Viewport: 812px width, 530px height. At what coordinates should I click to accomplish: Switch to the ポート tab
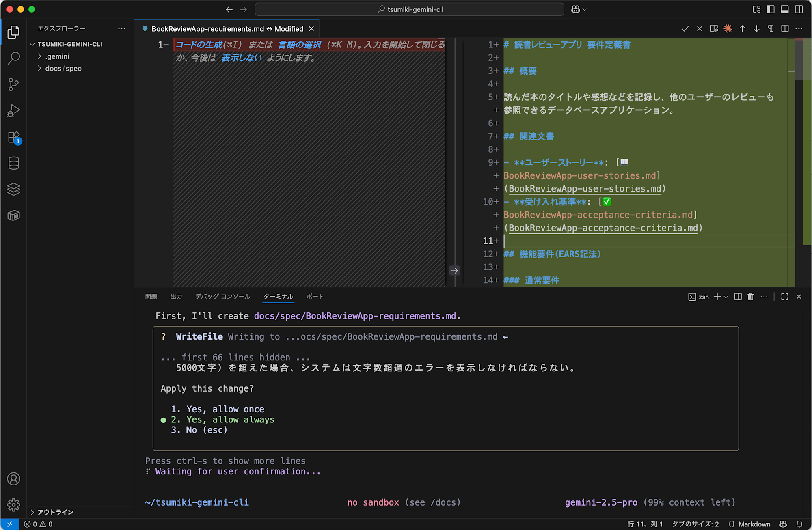pyautogui.click(x=315, y=297)
